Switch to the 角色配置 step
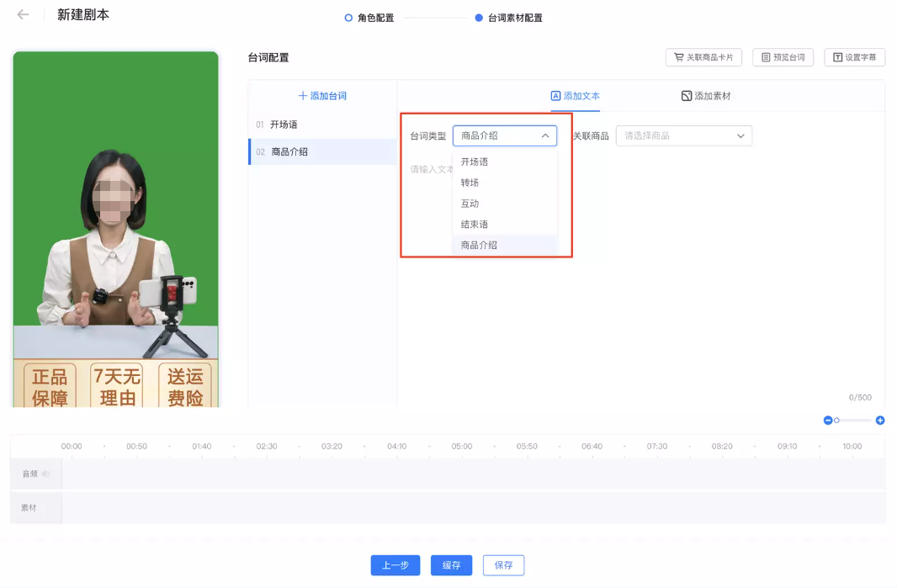897x588 pixels. pos(369,17)
